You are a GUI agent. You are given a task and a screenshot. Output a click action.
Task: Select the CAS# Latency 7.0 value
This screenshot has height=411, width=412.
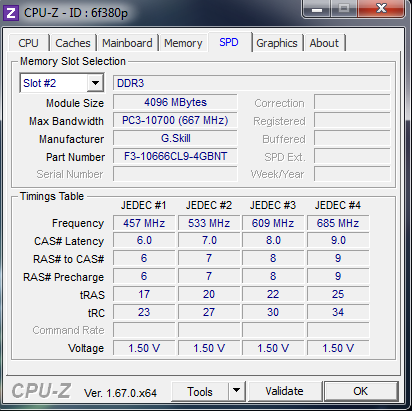tap(209, 240)
